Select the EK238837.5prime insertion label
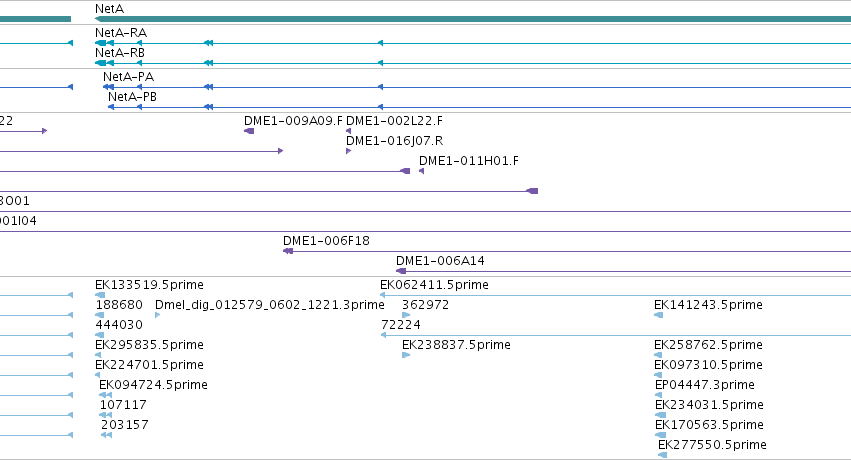851x460 pixels. pyautogui.click(x=456, y=345)
